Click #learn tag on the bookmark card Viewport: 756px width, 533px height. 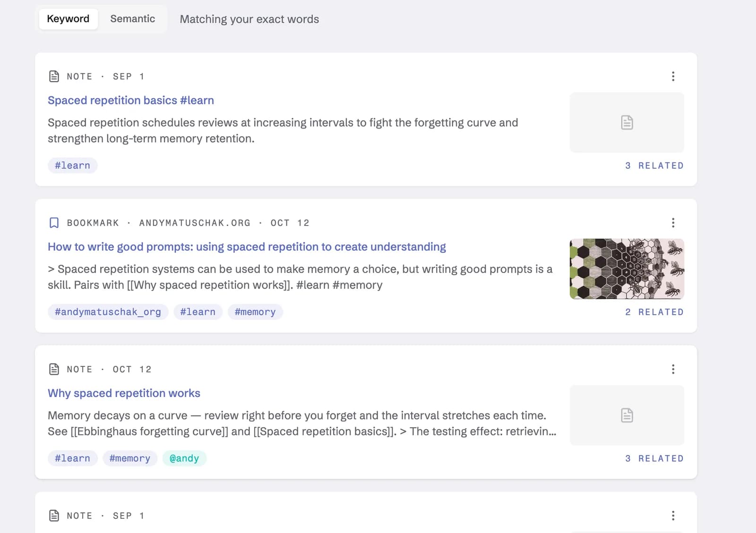198,312
